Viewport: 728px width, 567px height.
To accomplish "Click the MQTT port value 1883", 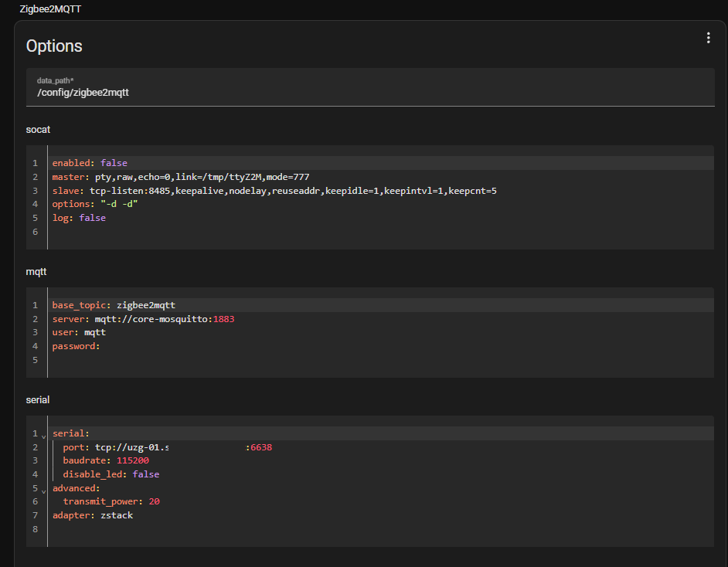I will [224, 319].
